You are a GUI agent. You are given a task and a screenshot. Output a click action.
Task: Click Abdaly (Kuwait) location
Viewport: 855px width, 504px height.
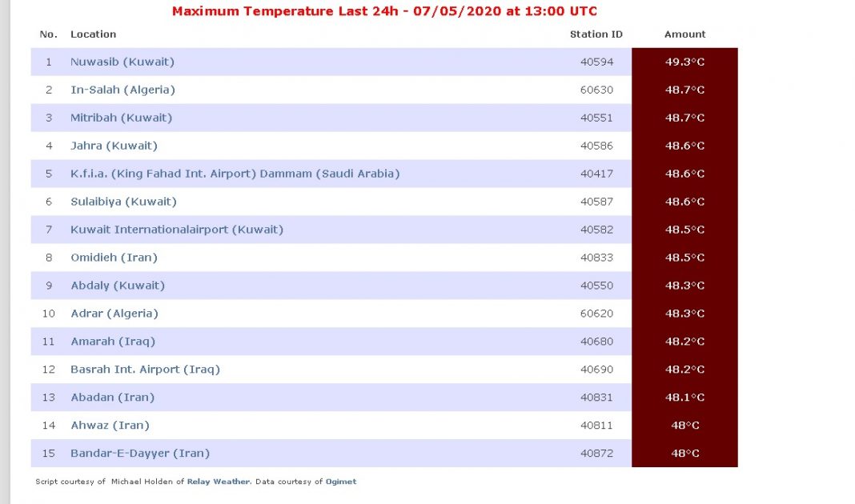point(117,286)
